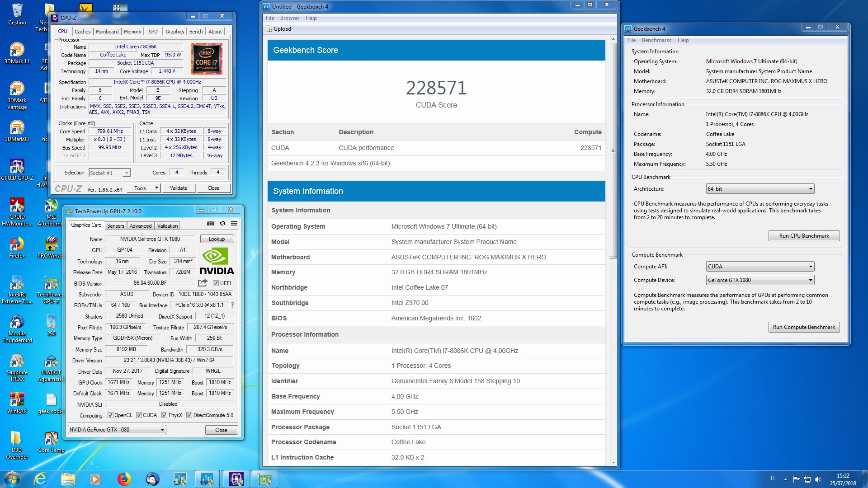Click the Close button in GPU-Z
Viewport: 868px width, 488px height.
[221, 430]
